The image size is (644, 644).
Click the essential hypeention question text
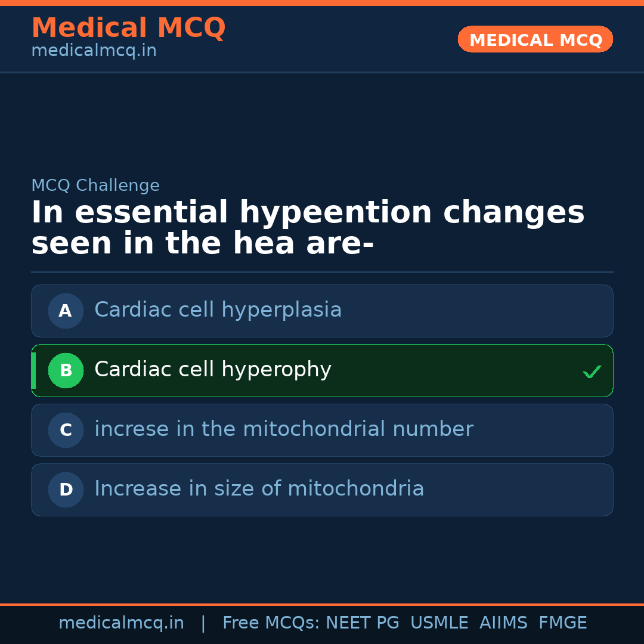tap(308, 228)
